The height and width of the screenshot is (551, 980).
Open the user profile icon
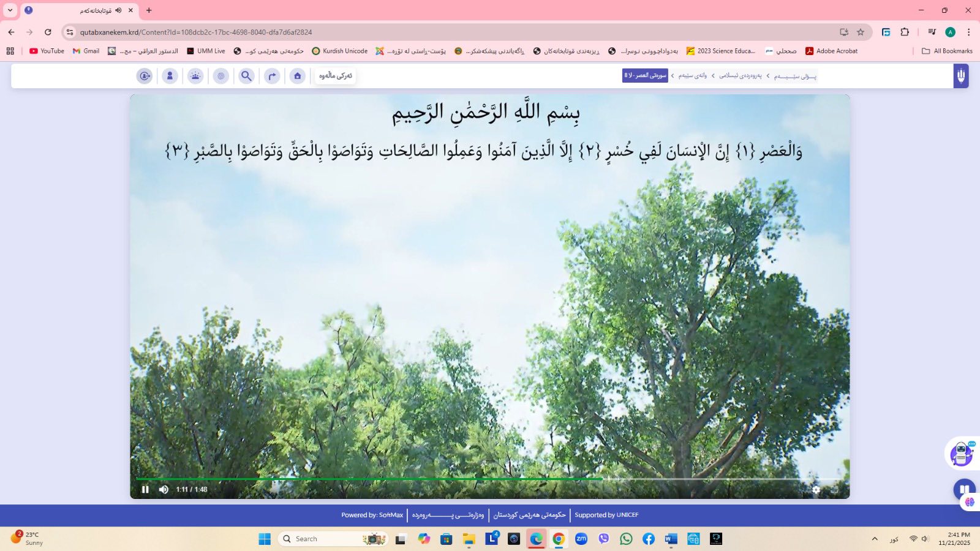(x=170, y=76)
